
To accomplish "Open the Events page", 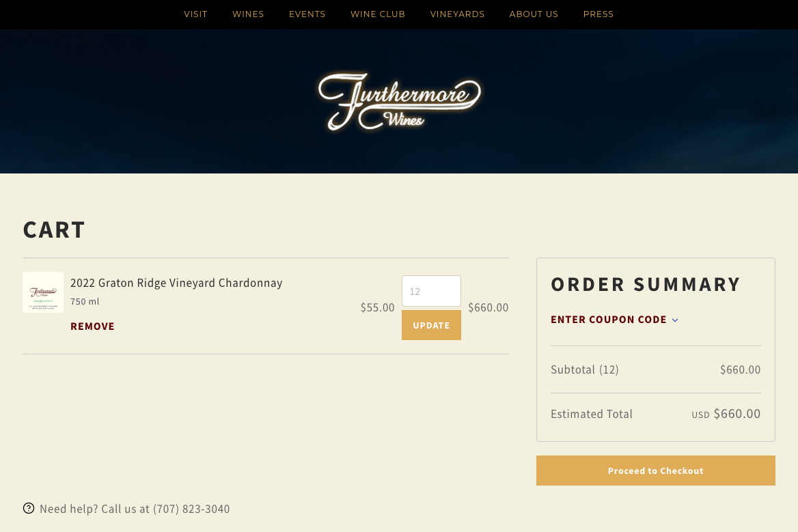I will coord(307,14).
